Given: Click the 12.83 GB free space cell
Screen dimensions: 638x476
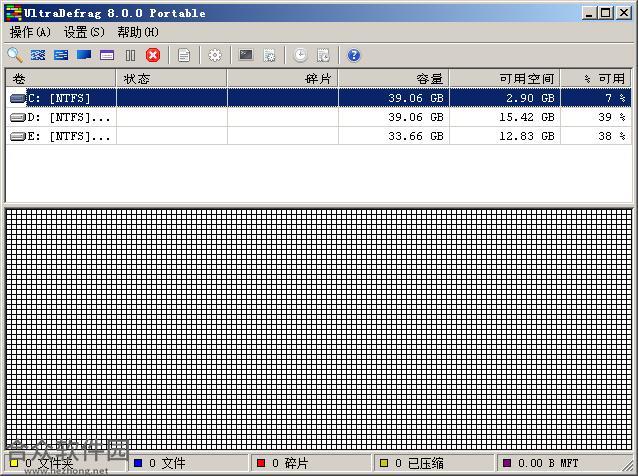Looking at the screenshot, I should (x=505, y=136).
